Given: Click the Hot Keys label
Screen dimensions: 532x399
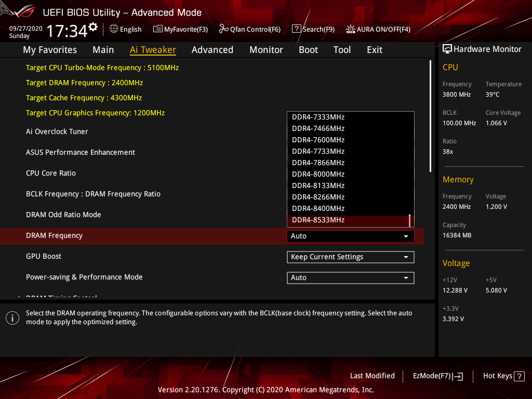Looking at the screenshot, I should [x=497, y=376].
